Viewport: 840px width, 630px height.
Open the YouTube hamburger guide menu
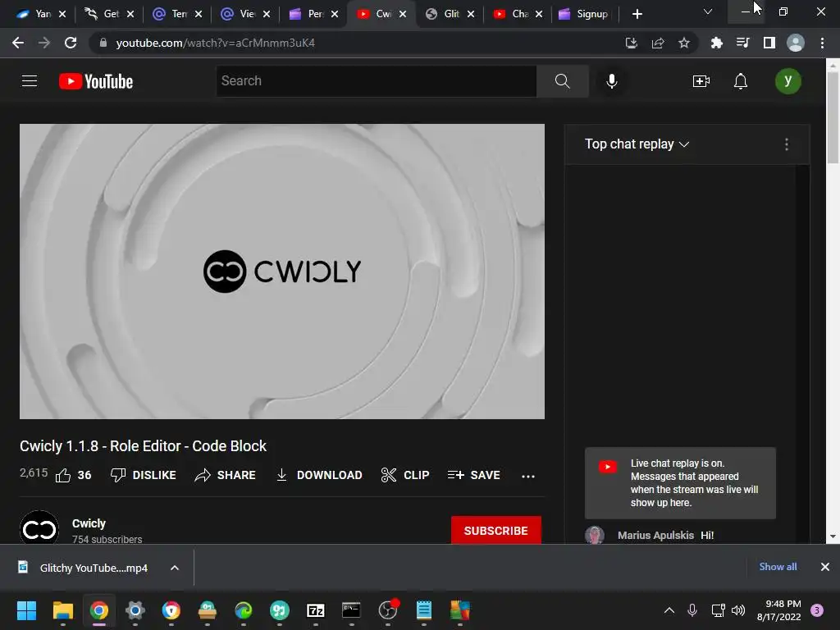coord(30,81)
